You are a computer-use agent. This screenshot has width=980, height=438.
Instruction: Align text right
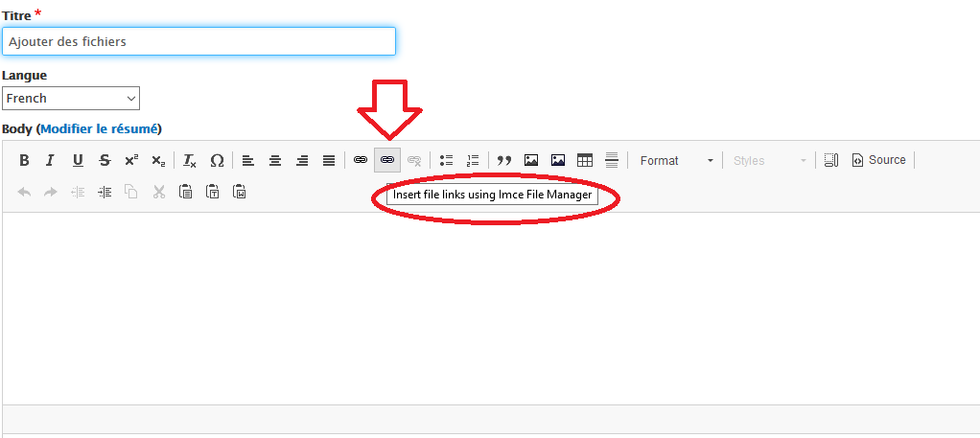click(302, 161)
